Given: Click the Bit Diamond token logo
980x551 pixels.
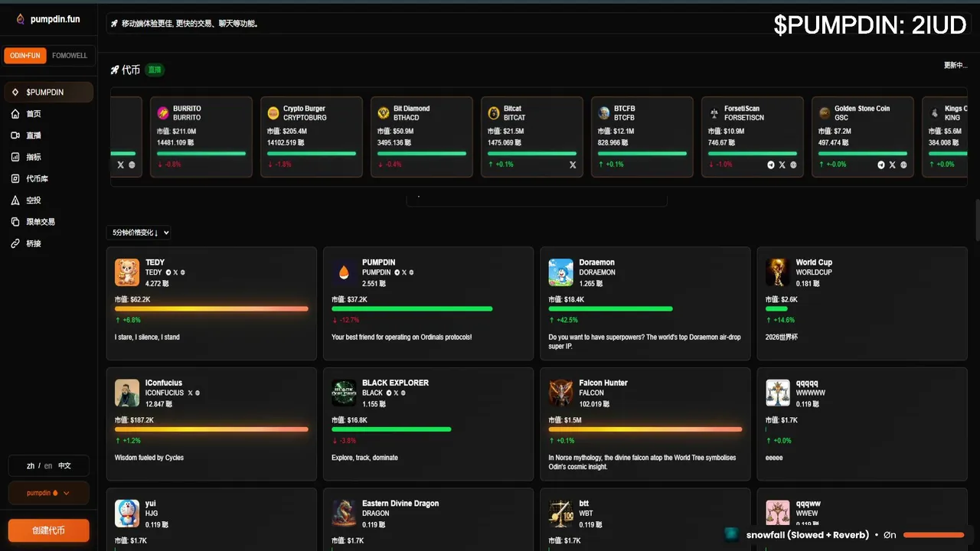Looking at the screenshot, I should point(384,113).
